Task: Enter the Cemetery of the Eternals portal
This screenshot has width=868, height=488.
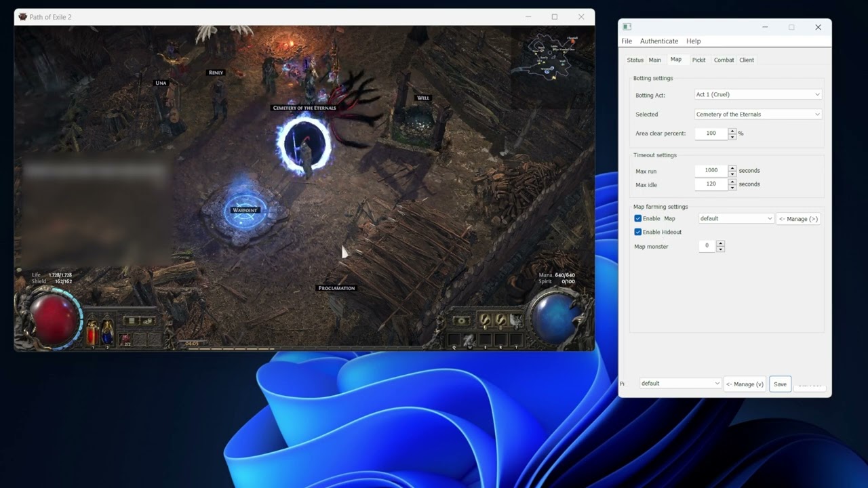Action: (x=304, y=144)
